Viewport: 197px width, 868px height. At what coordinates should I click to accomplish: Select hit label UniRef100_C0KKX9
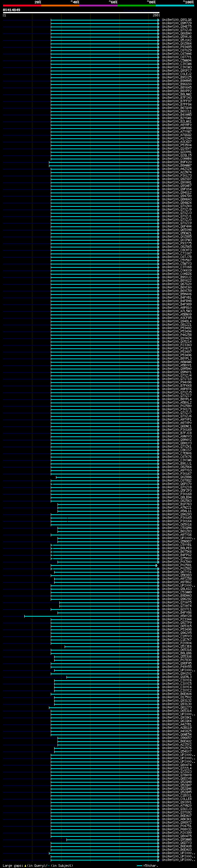click(x=177, y=271)
